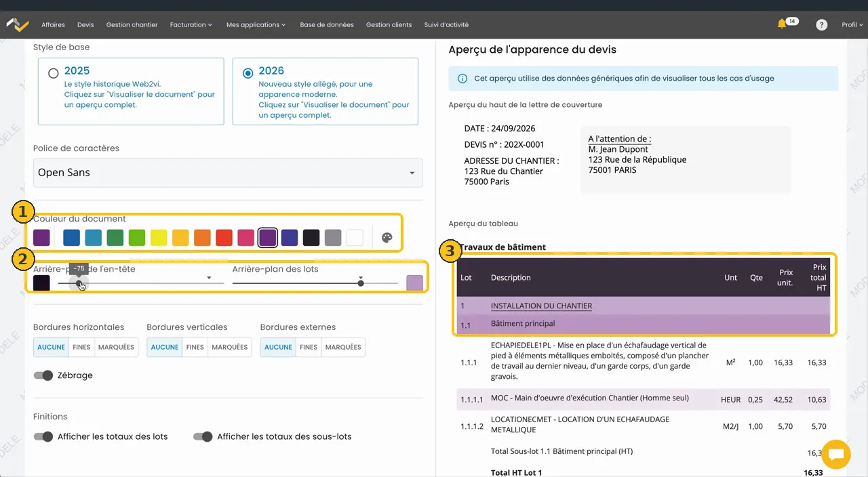Go to Affaires
The height and width of the screenshot is (477, 868).
53,24
